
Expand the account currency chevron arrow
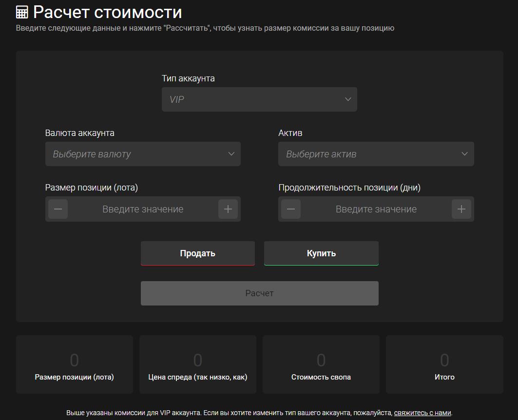click(x=231, y=153)
